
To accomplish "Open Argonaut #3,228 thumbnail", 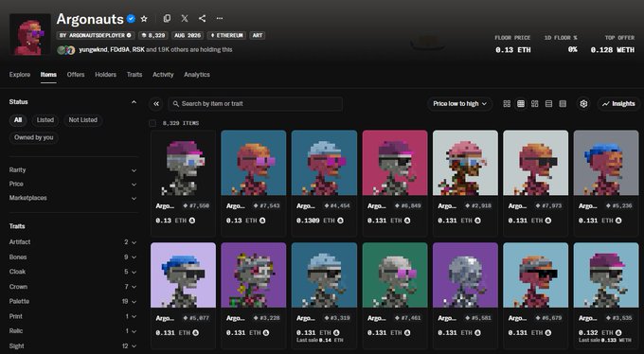I will [x=254, y=274].
